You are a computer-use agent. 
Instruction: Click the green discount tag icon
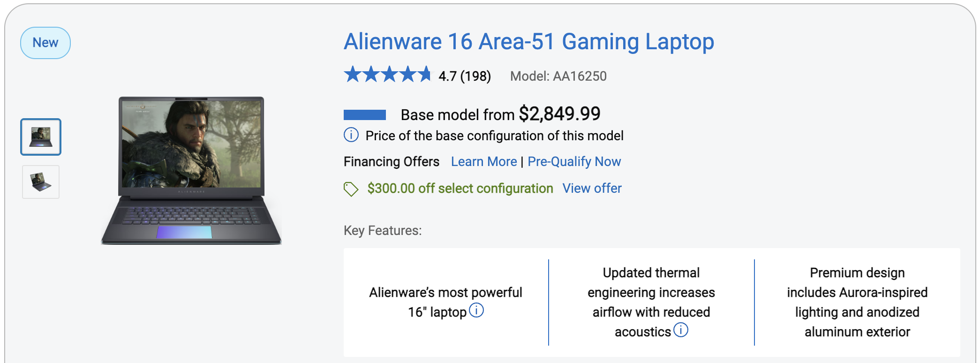[351, 189]
